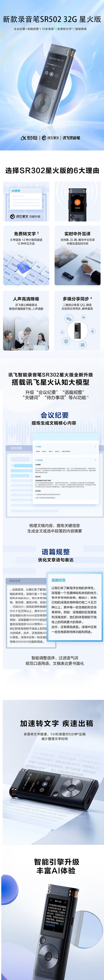The image size is (104, 980).
Task: Click the blue 会议纪要 section heading
Action: (x=55, y=415)
